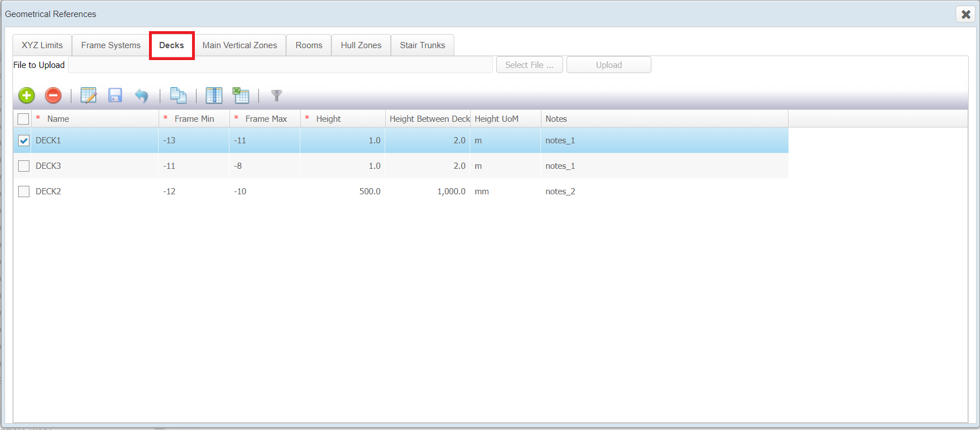Screen dimensions: 980x430
Task: Go to the Stair Trunks tab
Action: (x=422, y=45)
